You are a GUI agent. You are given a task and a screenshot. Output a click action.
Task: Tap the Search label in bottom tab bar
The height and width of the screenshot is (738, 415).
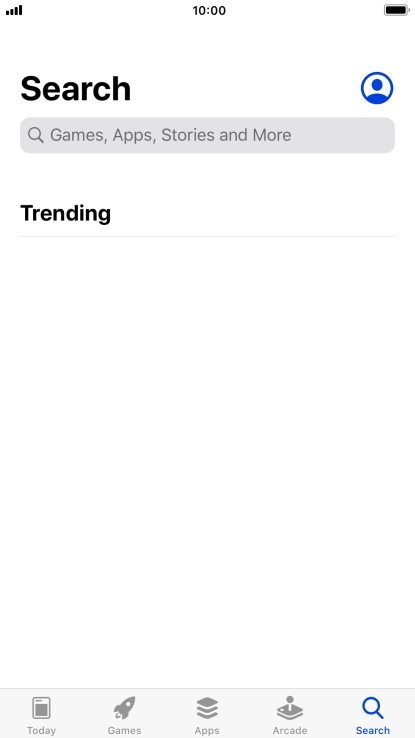pyautogui.click(x=373, y=730)
